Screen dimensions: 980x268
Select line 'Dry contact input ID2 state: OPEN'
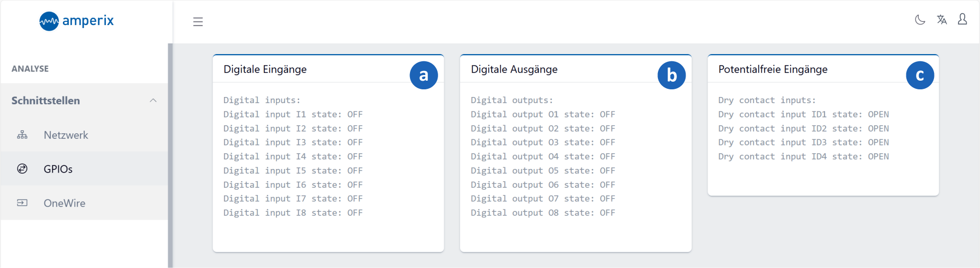(x=804, y=128)
